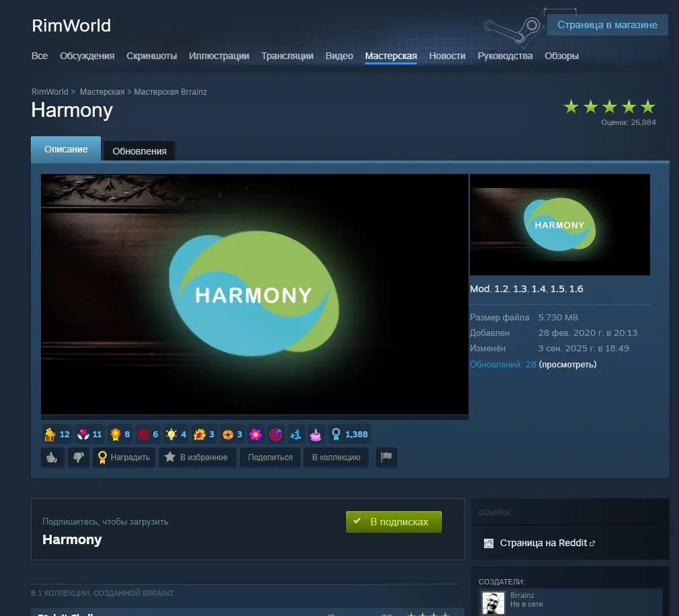Screen dimensions: 679x616
Task: Click the red award with count 6
Action: (148, 434)
